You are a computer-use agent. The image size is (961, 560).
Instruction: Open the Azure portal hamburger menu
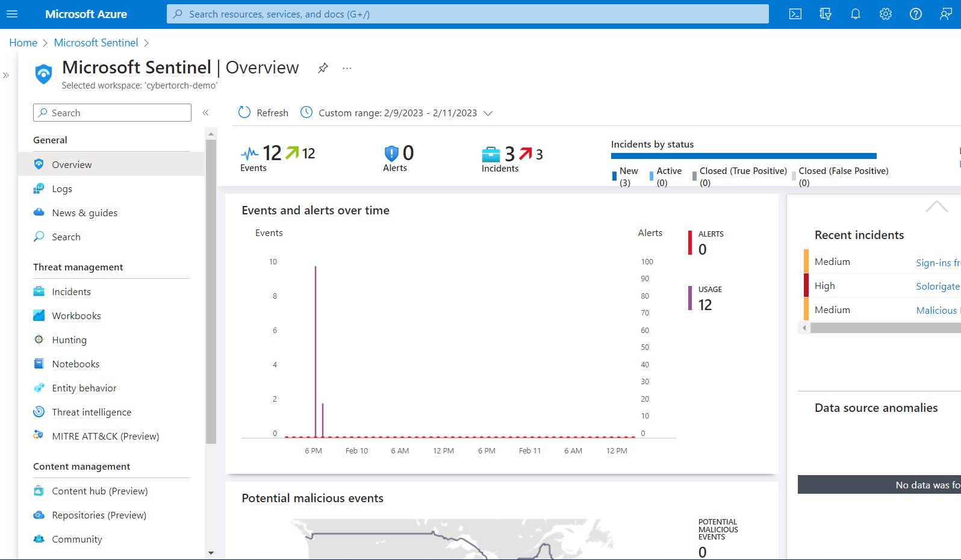12,14
